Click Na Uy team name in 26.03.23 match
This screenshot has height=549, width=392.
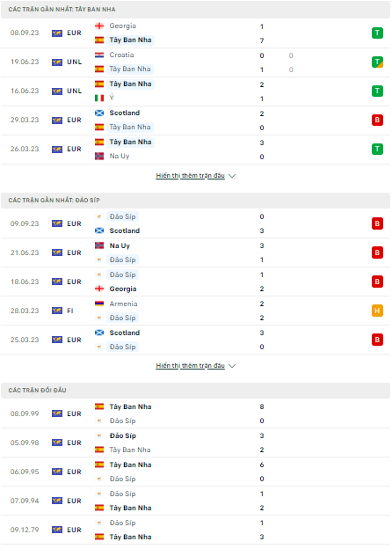click(120, 156)
